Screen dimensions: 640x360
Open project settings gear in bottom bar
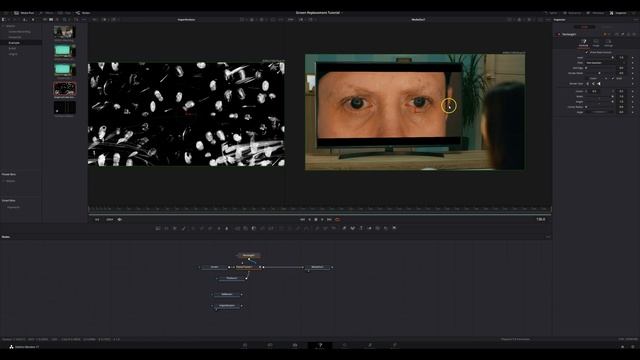pos(633,347)
